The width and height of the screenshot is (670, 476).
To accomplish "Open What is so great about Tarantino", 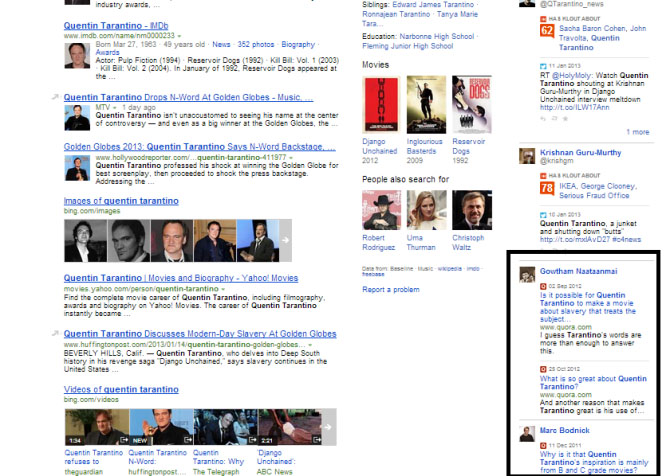I will (x=593, y=383).
